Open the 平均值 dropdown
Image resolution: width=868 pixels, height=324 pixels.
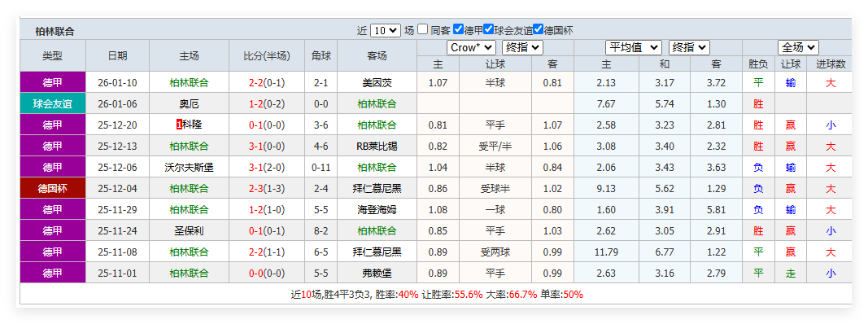633,48
